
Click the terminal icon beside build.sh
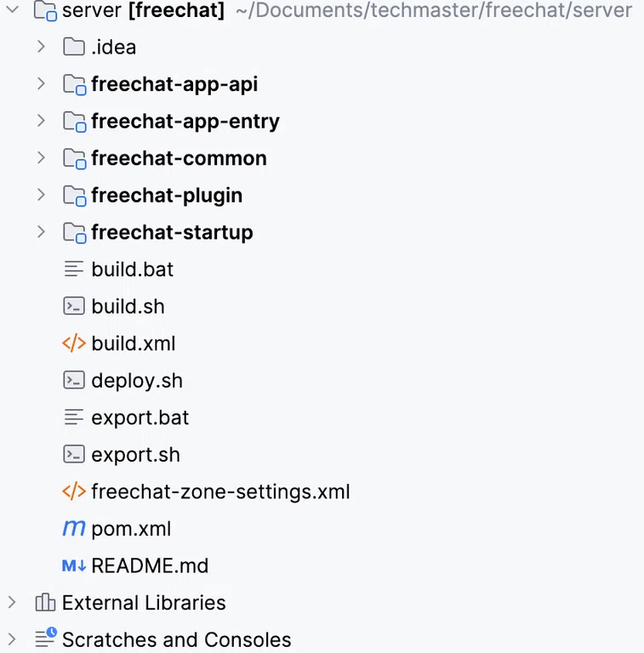click(x=74, y=306)
